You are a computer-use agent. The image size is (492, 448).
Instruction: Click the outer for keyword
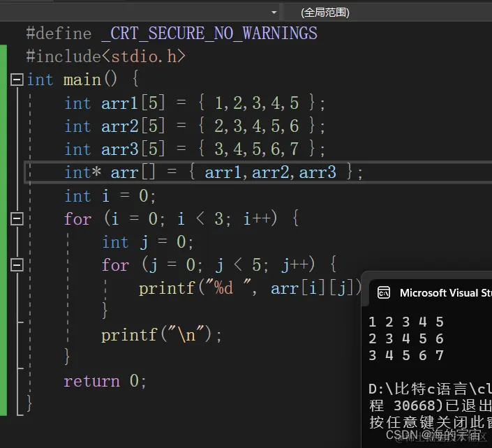[78, 218]
